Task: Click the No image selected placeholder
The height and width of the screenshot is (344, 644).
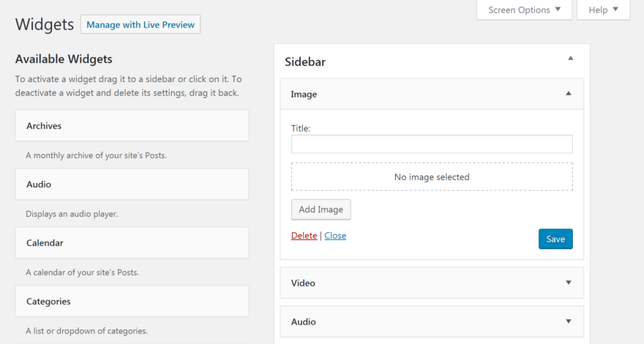Action: click(432, 177)
